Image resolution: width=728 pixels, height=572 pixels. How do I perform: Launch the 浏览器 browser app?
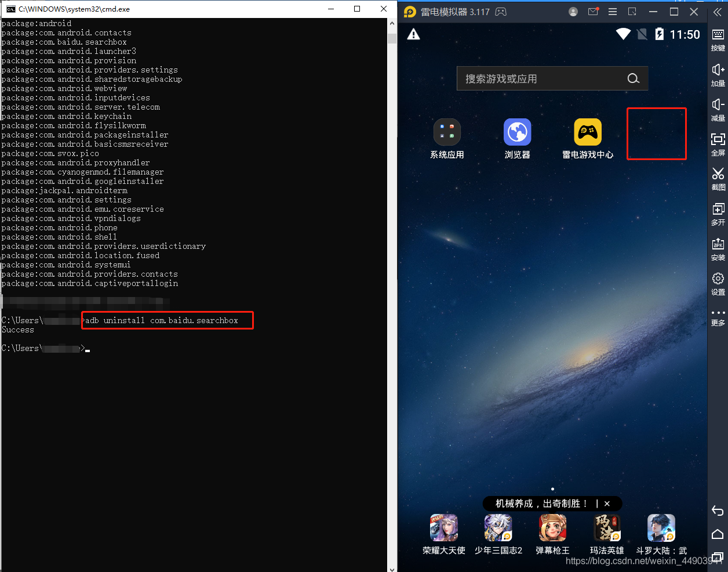coord(517,132)
